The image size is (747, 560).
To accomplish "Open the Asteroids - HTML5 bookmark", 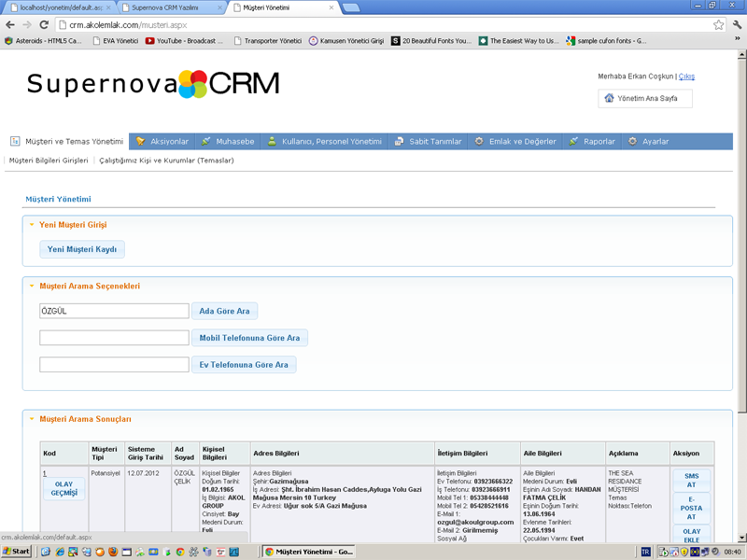I will point(43,41).
